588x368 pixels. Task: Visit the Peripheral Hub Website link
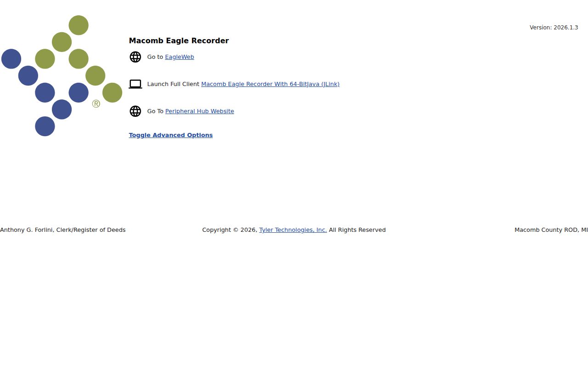point(199,111)
